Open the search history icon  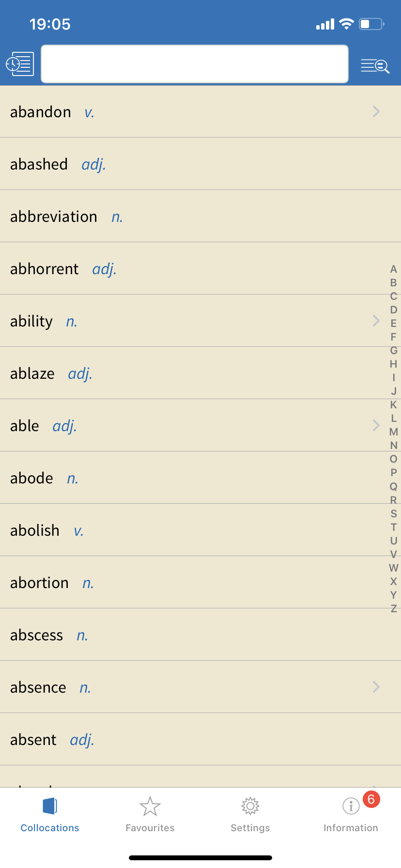(x=20, y=64)
